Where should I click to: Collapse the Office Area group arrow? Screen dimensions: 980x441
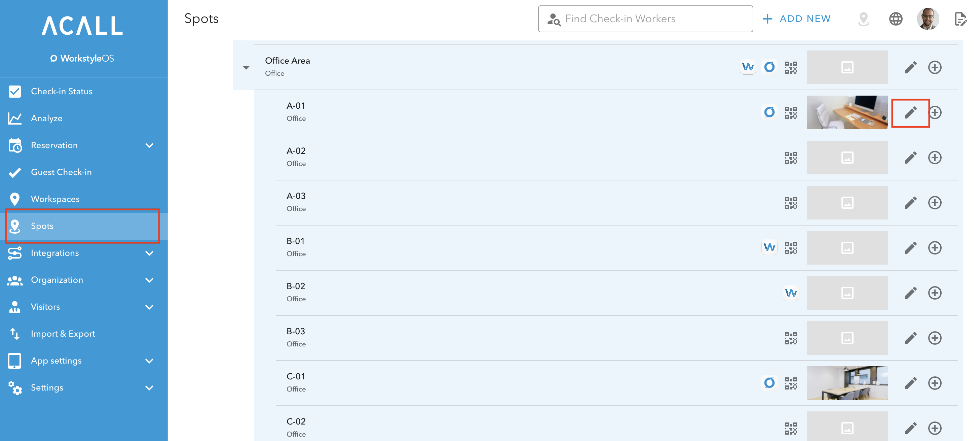pos(246,68)
